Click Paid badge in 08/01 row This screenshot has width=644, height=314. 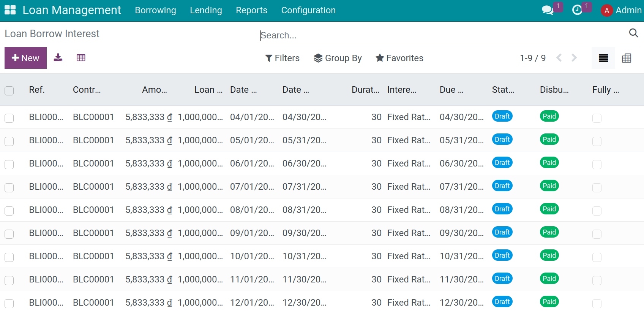pyautogui.click(x=549, y=209)
